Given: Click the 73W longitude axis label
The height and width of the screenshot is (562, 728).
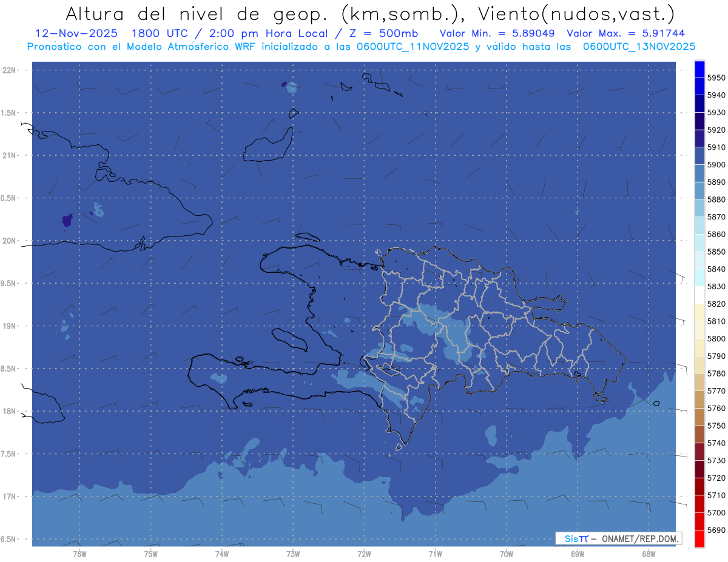Looking at the screenshot, I should 293,554.
